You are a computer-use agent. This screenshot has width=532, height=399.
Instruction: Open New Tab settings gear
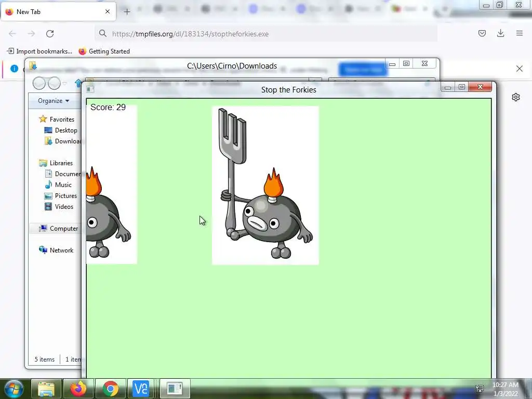tap(516, 97)
